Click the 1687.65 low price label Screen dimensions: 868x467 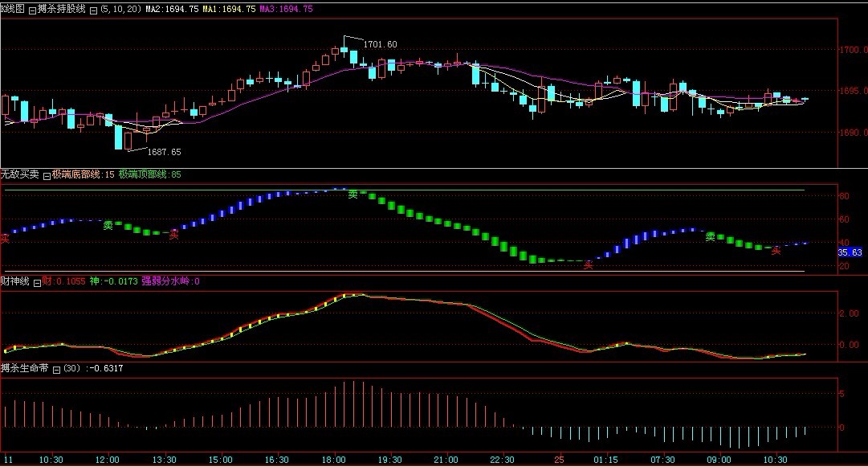tap(164, 152)
